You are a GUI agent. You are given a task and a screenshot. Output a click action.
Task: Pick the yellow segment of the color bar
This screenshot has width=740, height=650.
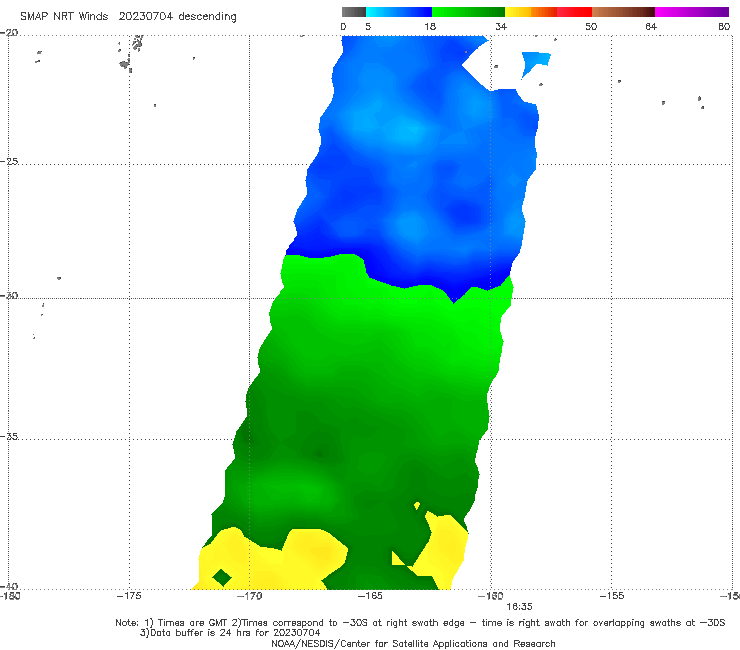point(518,12)
